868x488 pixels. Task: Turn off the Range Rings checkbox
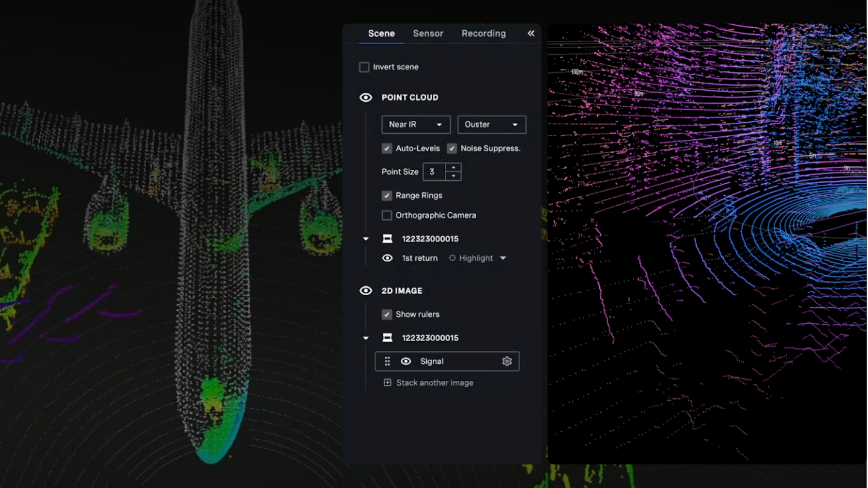pyautogui.click(x=387, y=195)
